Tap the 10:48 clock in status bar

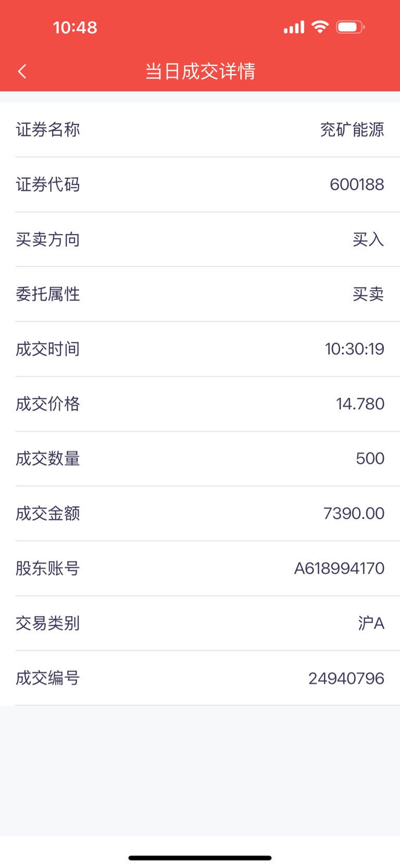pos(75,27)
